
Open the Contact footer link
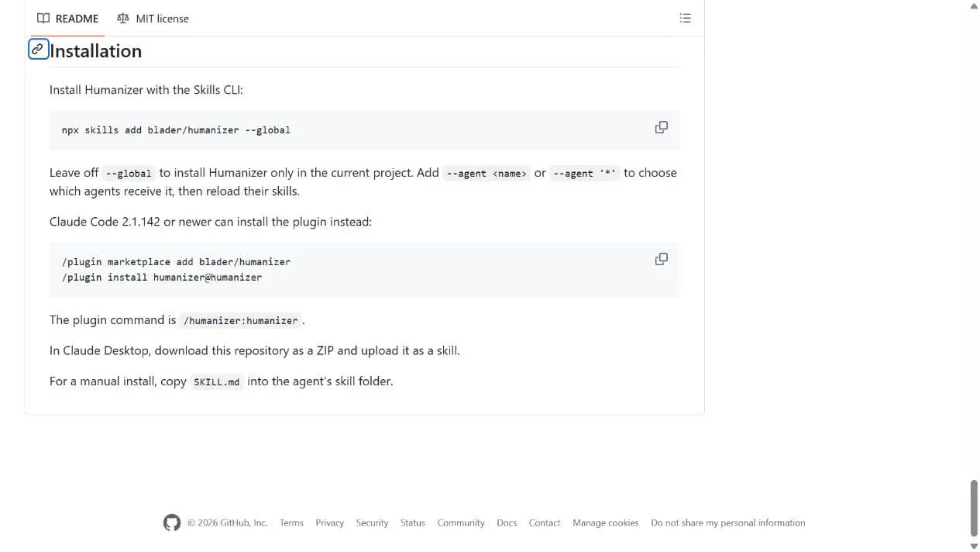pyautogui.click(x=544, y=523)
